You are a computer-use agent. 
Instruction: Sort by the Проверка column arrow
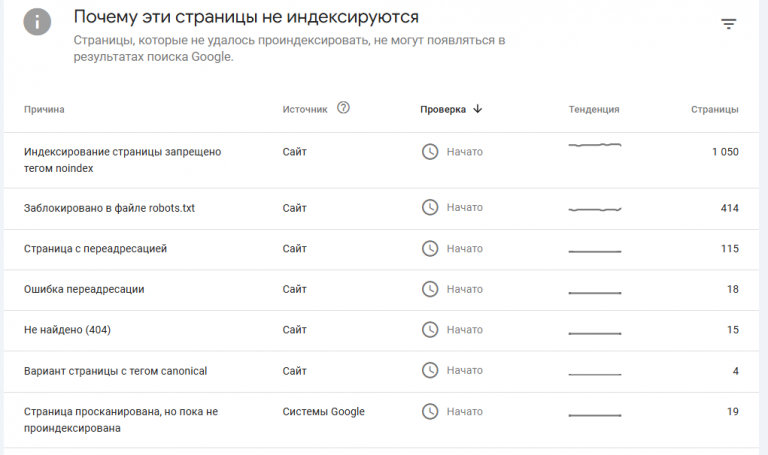click(478, 109)
